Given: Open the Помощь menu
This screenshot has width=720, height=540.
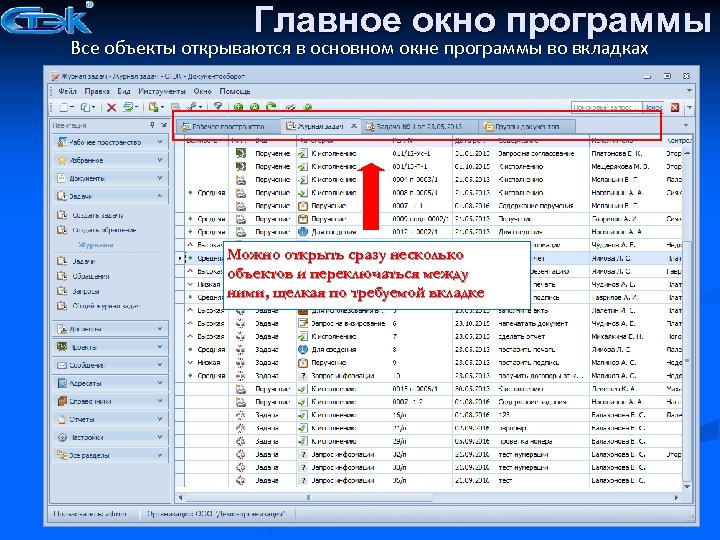Looking at the screenshot, I should tap(235, 91).
